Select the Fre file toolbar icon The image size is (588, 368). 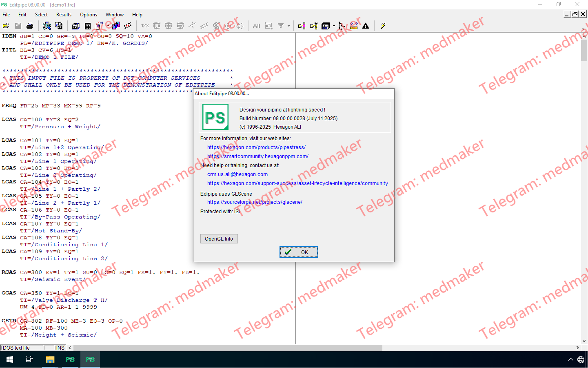pos(75,25)
